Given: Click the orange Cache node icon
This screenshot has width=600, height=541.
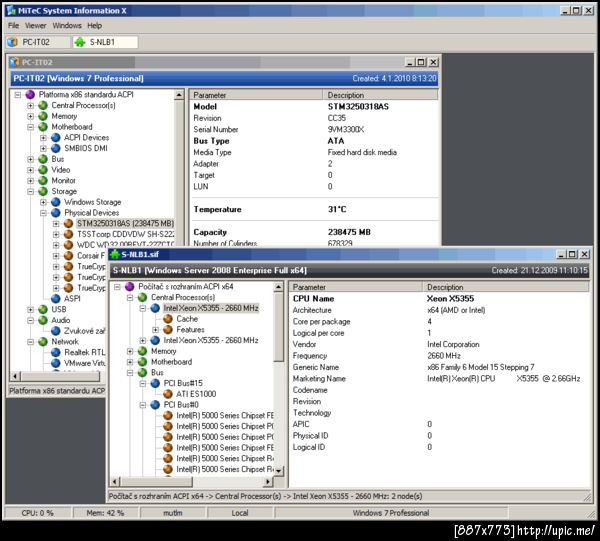Looking at the screenshot, I should [168, 319].
